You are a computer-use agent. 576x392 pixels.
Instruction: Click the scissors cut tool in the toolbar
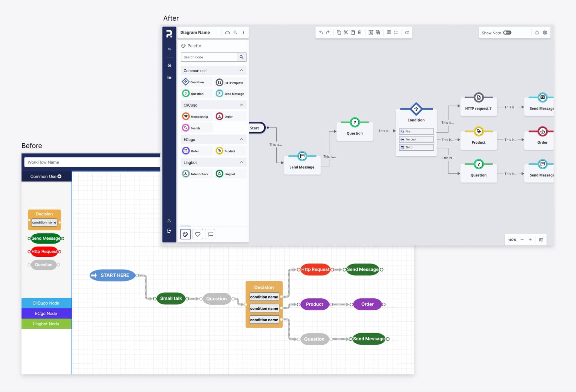click(346, 32)
